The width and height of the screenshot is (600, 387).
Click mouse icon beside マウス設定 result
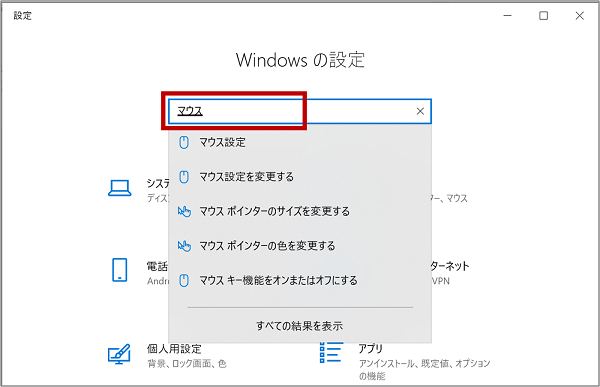coord(184,142)
